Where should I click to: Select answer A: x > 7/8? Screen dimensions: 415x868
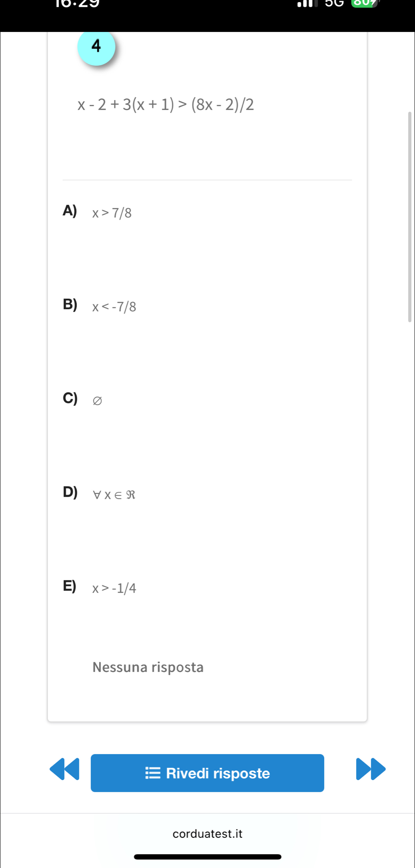(112, 213)
